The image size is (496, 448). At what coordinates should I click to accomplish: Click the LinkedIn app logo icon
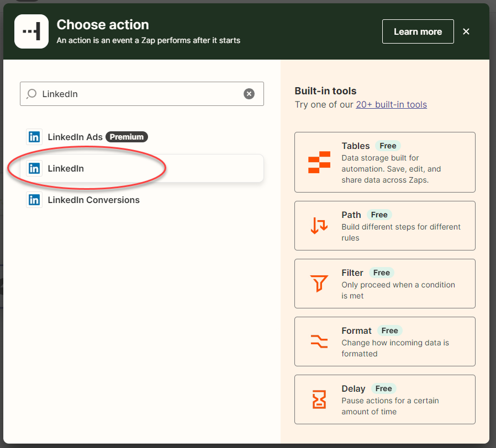coord(34,168)
